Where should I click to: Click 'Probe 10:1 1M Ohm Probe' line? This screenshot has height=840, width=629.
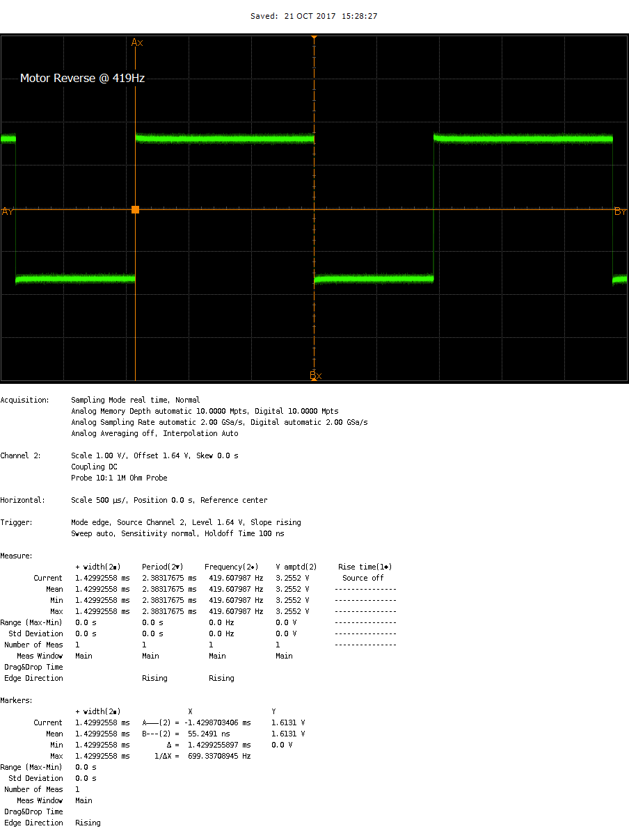(119, 478)
